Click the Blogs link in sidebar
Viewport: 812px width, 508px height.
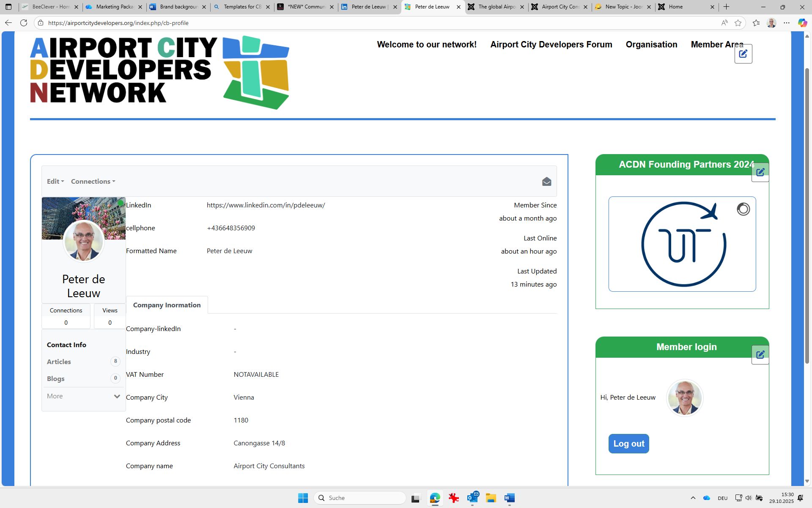(x=56, y=378)
